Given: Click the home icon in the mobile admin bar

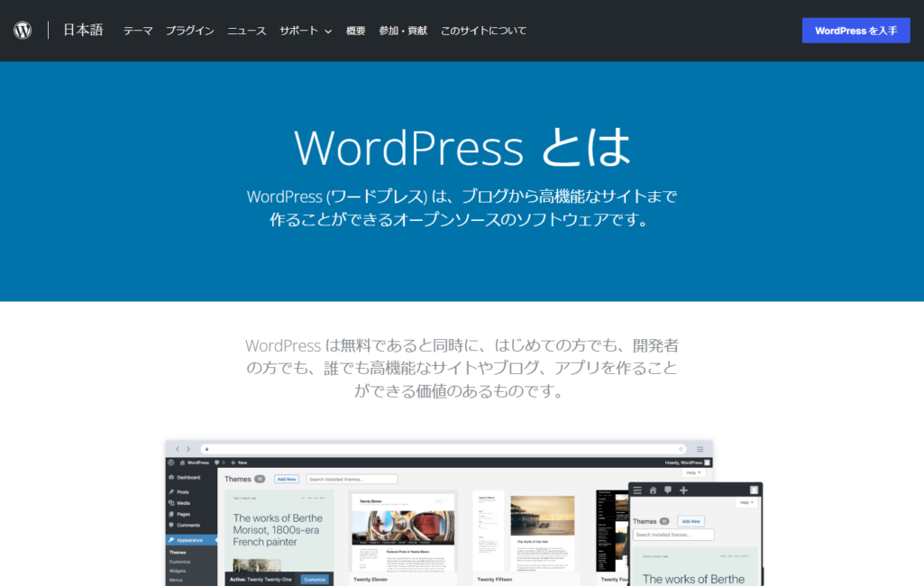Looking at the screenshot, I should (654, 490).
